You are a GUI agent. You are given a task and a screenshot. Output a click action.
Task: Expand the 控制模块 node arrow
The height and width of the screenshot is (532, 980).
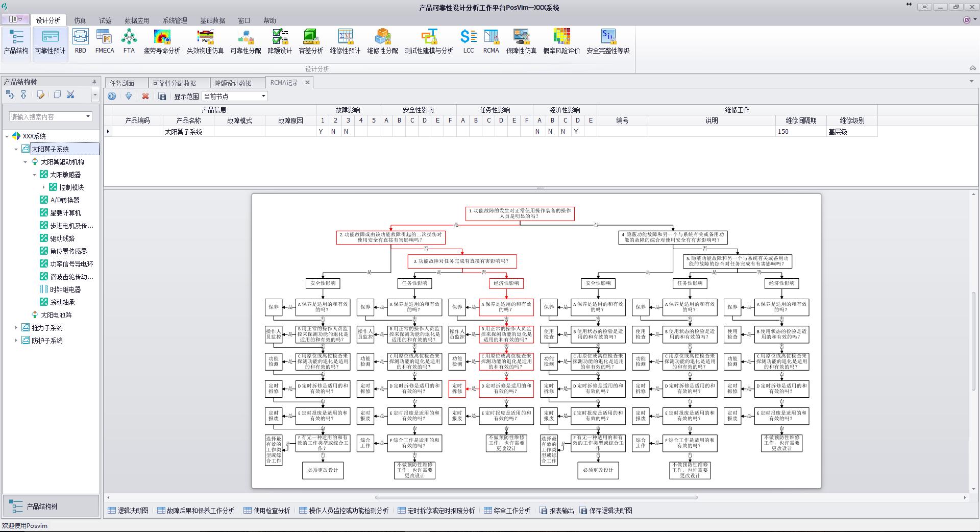[44, 187]
